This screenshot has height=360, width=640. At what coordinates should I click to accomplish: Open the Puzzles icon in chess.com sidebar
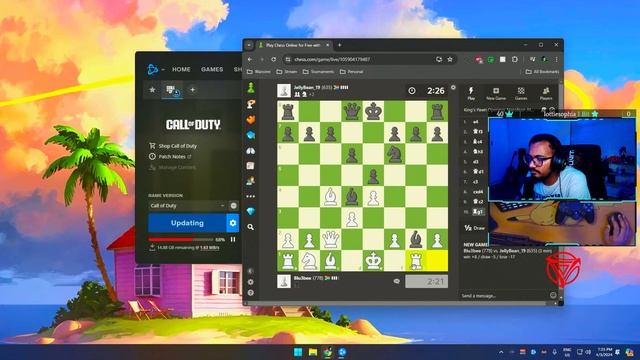[x=251, y=104]
